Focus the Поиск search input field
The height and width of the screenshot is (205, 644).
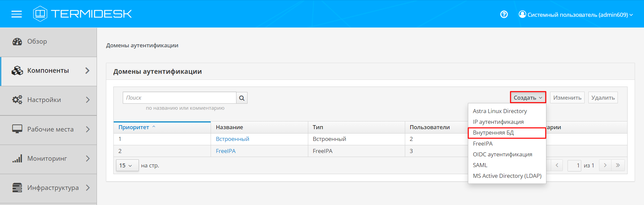[x=179, y=98]
